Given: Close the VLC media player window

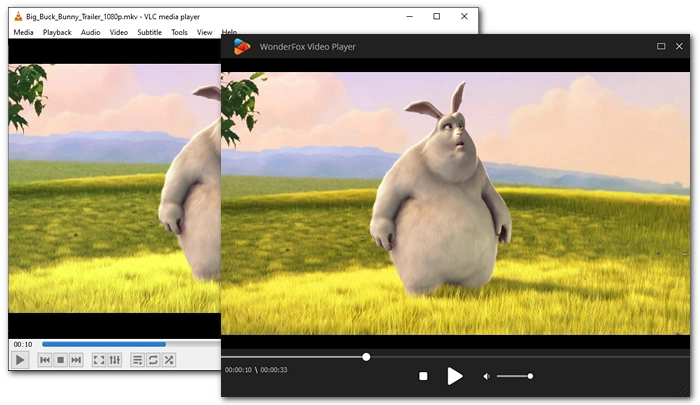Looking at the screenshot, I should pos(464,17).
